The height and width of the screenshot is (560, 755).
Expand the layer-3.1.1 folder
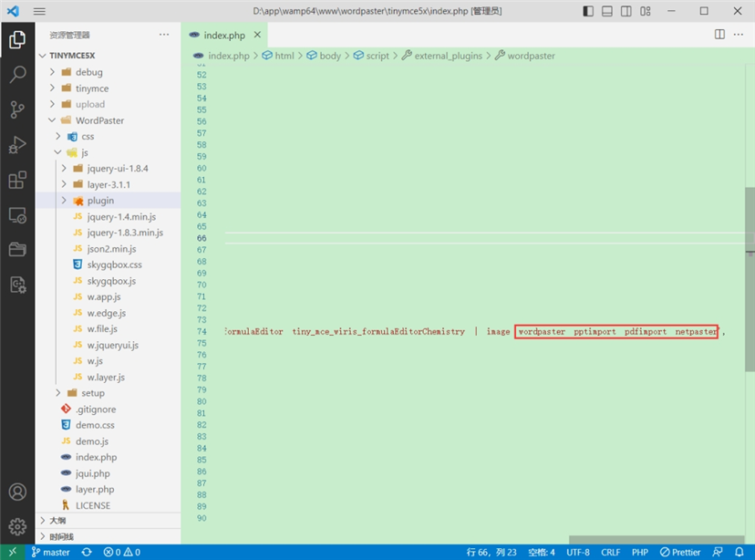point(109,184)
